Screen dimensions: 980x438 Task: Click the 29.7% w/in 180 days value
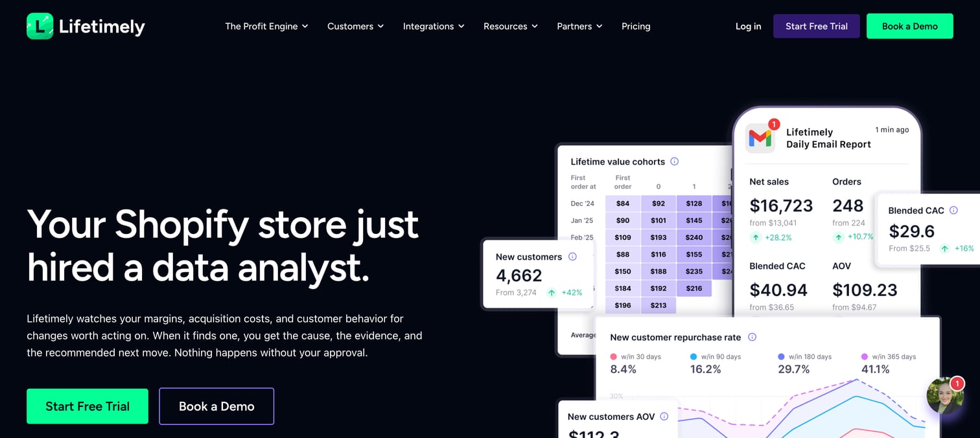pyautogui.click(x=794, y=369)
